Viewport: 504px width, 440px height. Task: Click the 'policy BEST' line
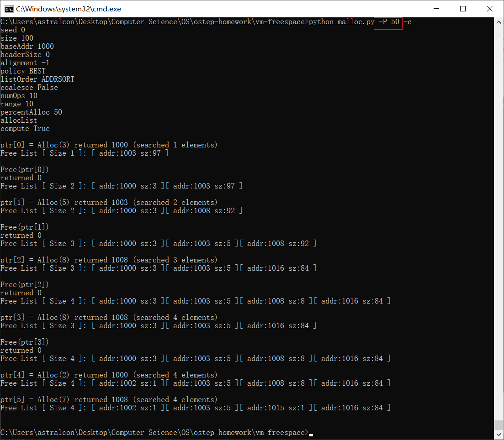pyautogui.click(x=23, y=71)
